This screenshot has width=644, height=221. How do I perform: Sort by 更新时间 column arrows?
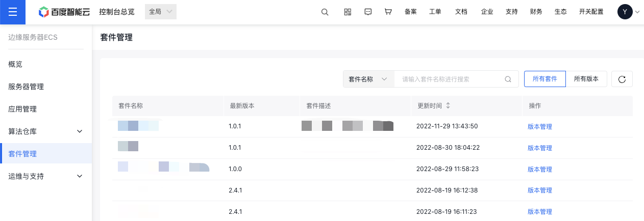click(x=448, y=106)
